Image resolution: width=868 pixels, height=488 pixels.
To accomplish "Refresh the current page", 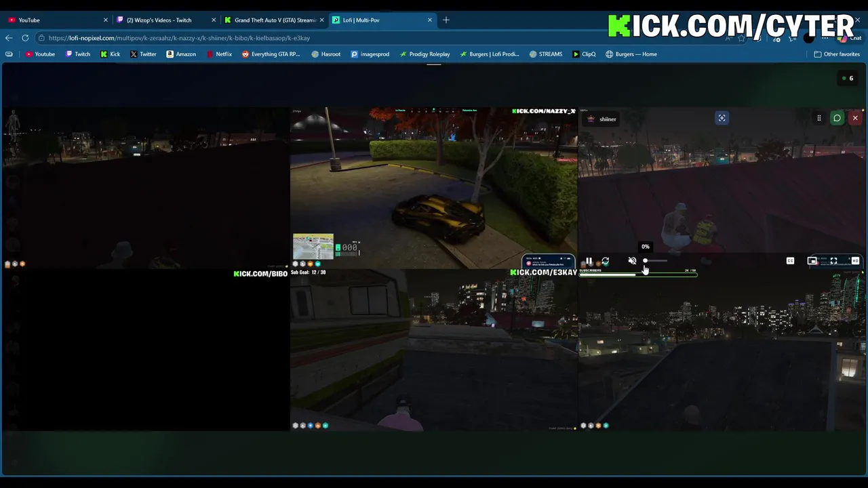I will pyautogui.click(x=25, y=38).
